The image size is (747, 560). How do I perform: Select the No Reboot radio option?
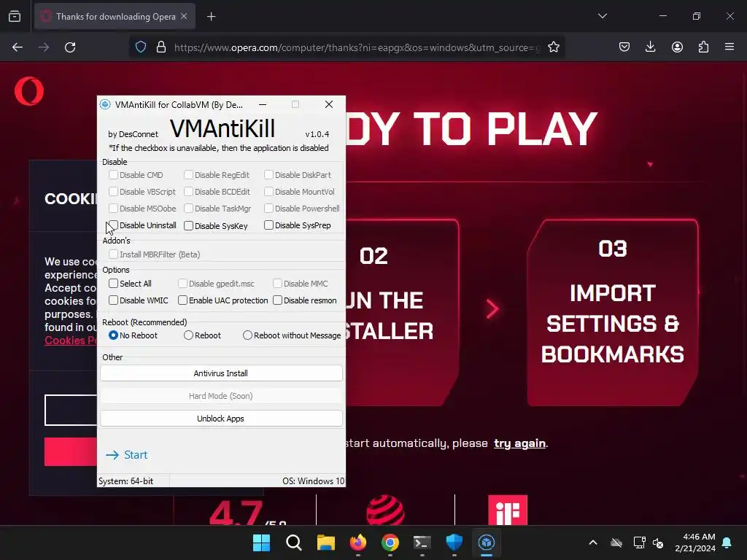tap(113, 335)
